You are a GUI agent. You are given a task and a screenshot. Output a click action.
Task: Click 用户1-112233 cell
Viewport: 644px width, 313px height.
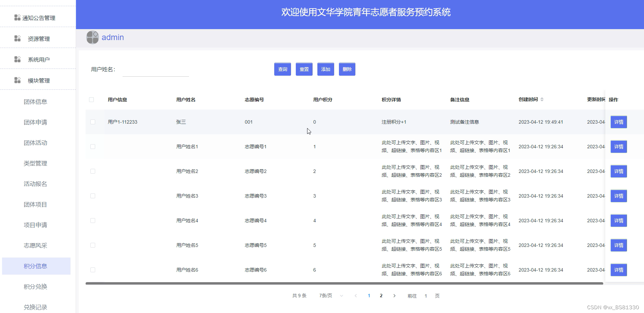point(123,122)
